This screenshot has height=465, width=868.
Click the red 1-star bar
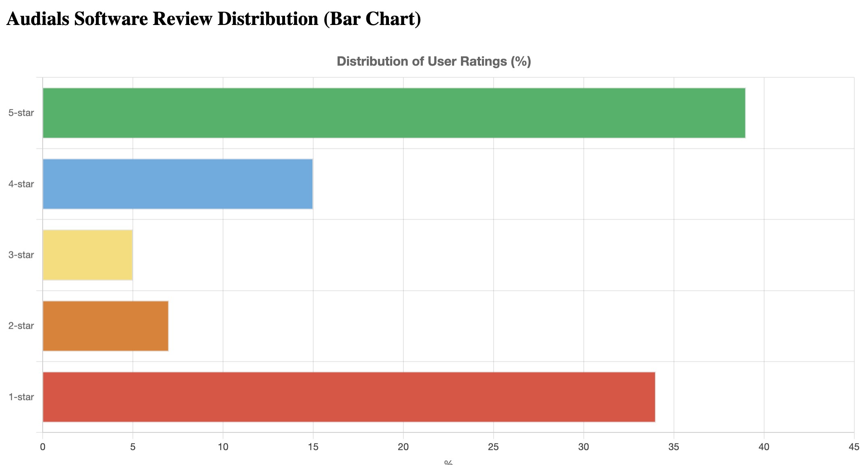coord(349,397)
